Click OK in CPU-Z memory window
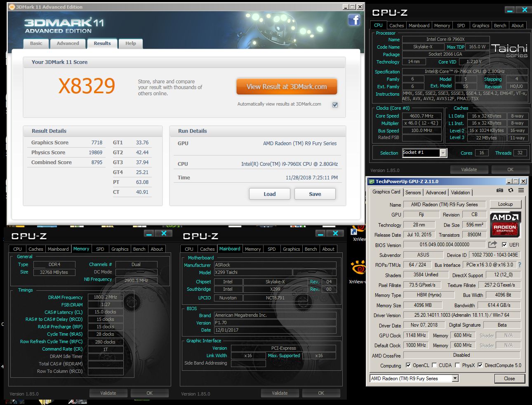 (x=150, y=393)
